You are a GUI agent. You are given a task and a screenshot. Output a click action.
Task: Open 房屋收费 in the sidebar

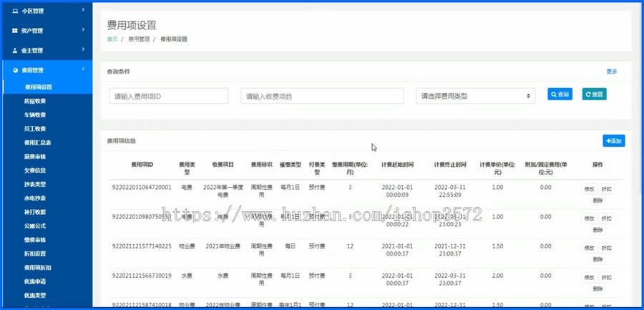click(35, 101)
